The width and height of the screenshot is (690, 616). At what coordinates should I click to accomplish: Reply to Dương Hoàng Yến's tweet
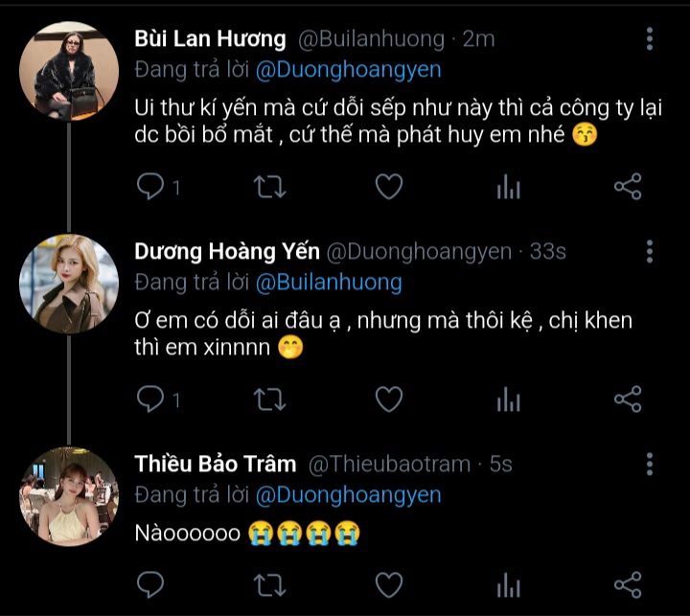(150, 399)
